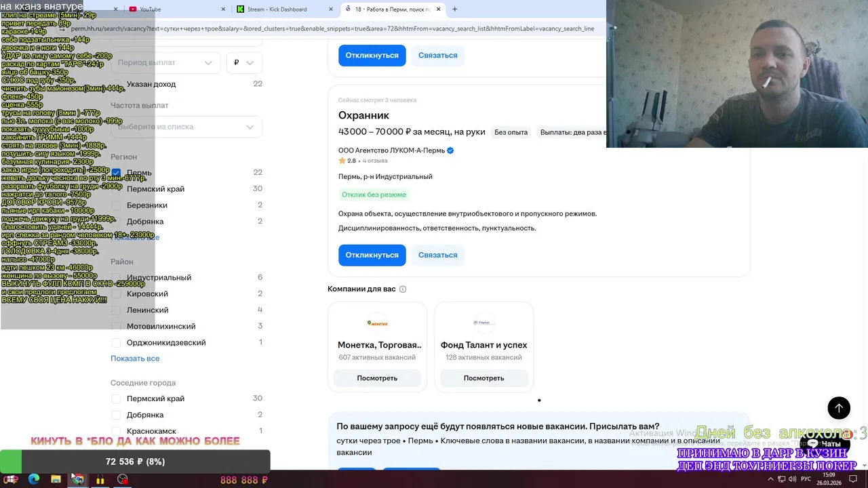Open the Частота выплат list dropdown
The image size is (868, 488).
(186, 127)
